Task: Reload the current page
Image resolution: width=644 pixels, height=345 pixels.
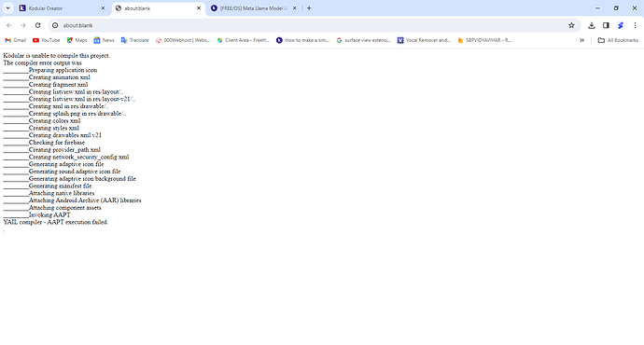Action: click(37, 25)
